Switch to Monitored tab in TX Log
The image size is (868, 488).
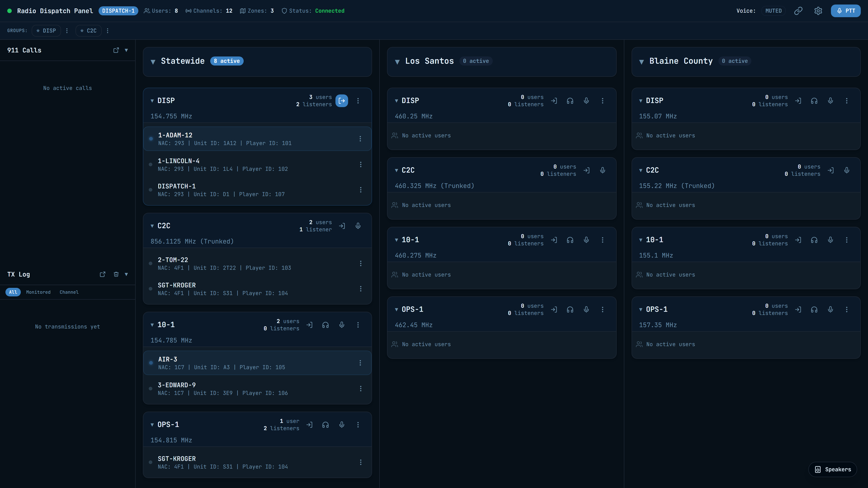(38, 292)
